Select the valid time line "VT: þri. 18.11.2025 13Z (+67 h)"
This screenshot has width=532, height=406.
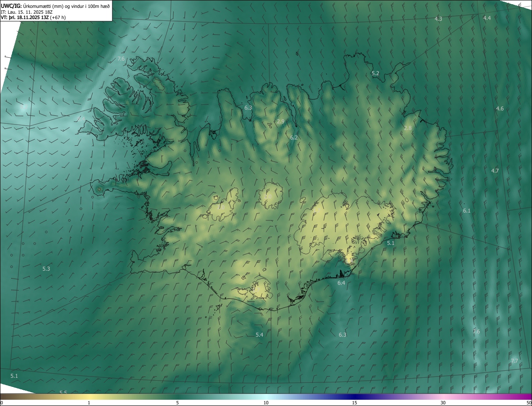(33, 17)
